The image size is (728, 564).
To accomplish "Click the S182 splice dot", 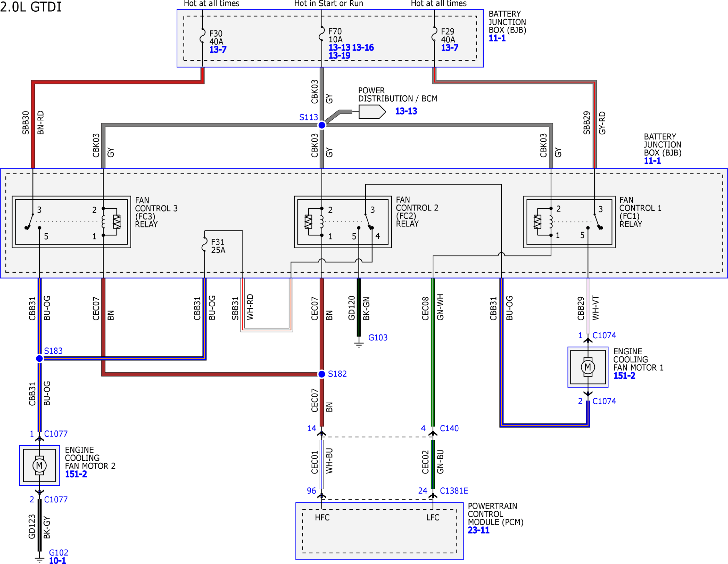I will click(322, 374).
